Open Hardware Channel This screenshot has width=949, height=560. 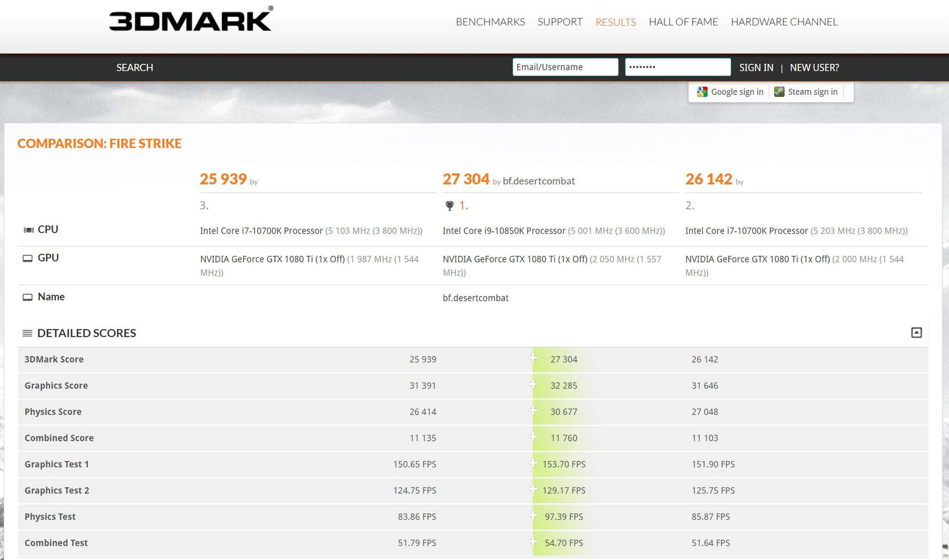784,22
